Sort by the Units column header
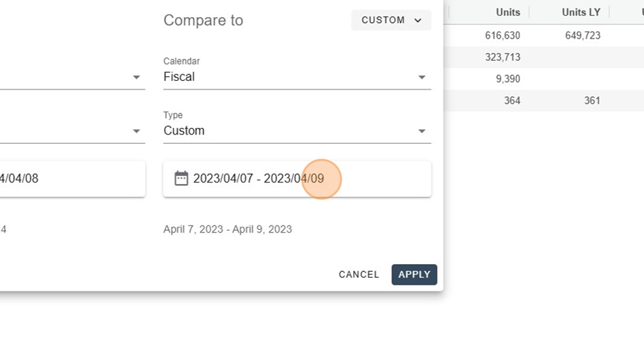 [508, 12]
